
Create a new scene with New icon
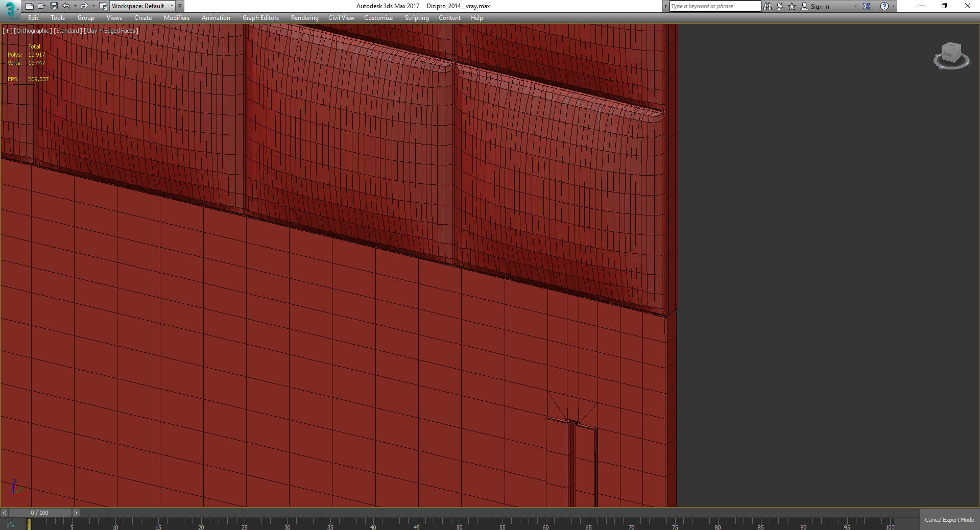pyautogui.click(x=29, y=6)
